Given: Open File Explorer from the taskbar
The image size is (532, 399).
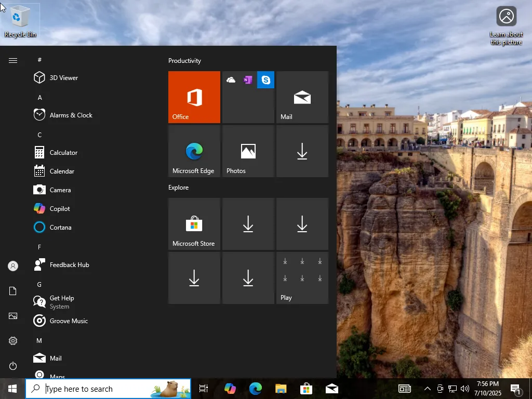Looking at the screenshot, I should tap(281, 389).
